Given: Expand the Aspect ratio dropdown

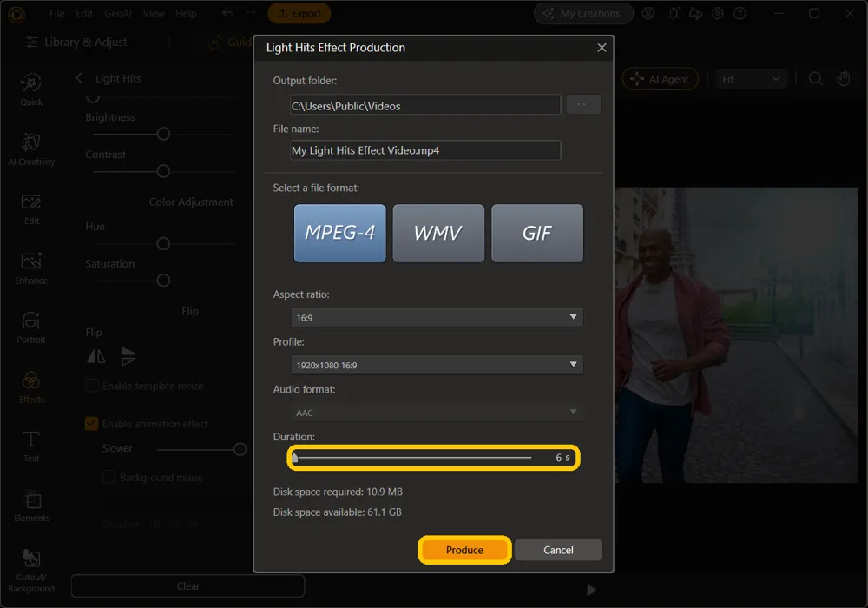Looking at the screenshot, I should pyautogui.click(x=437, y=317).
